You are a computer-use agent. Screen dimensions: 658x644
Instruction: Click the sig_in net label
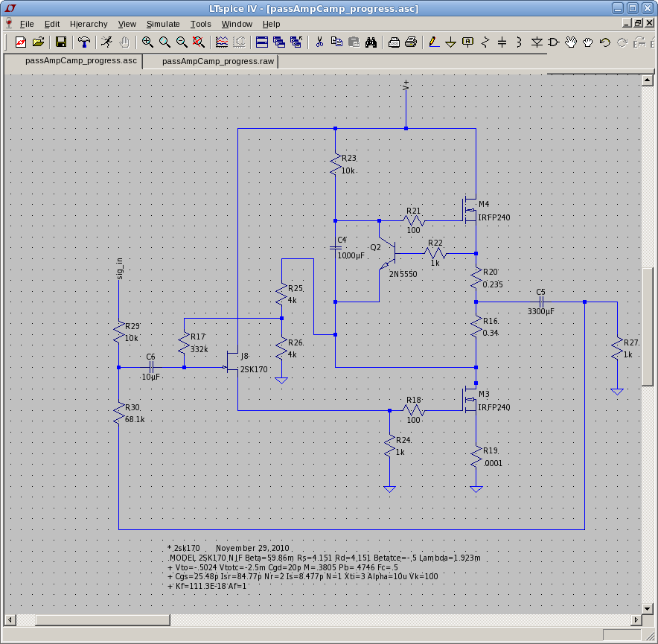(119, 269)
